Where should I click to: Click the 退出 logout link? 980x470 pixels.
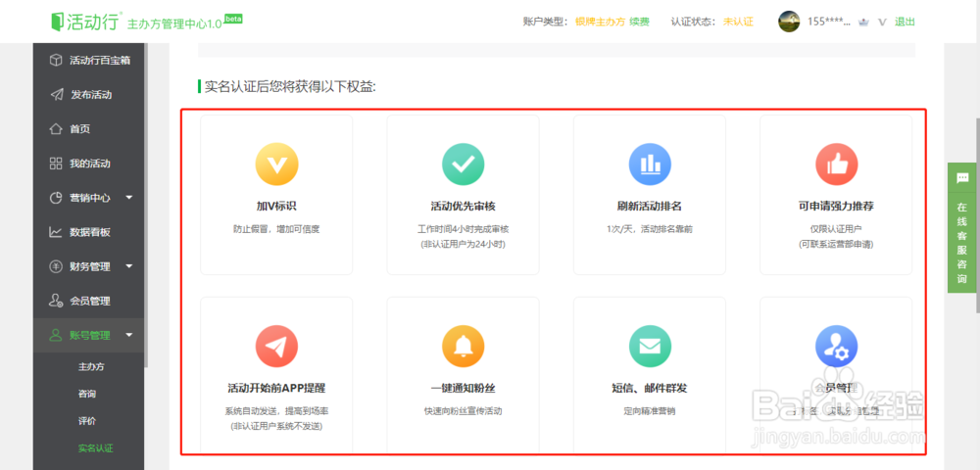pos(905,22)
